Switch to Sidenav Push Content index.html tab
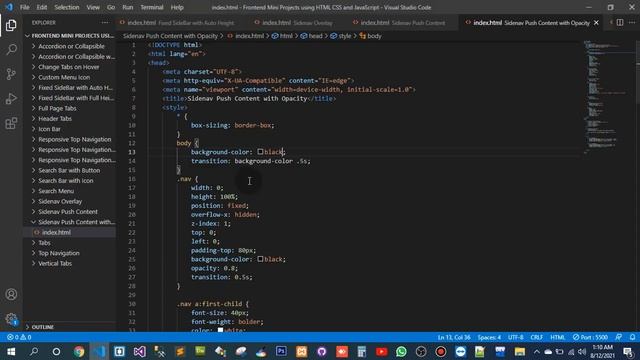Screen dimensions: 640x360 [x=403, y=23]
